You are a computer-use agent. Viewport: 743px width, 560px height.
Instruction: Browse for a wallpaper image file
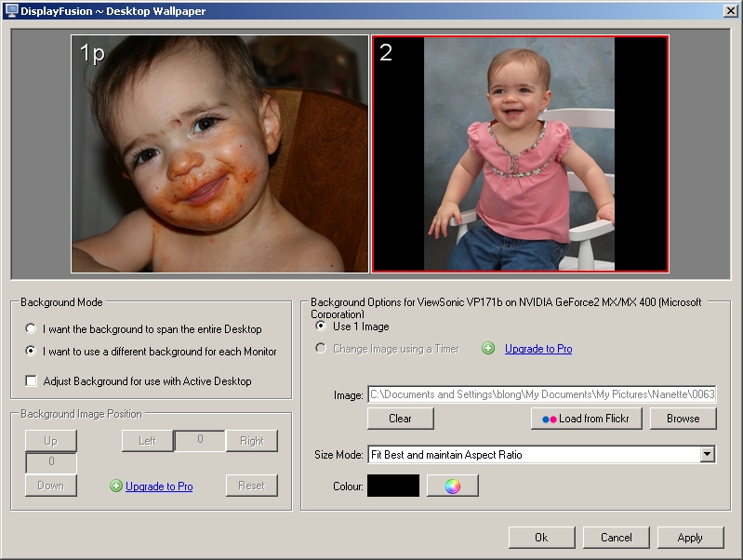click(683, 419)
